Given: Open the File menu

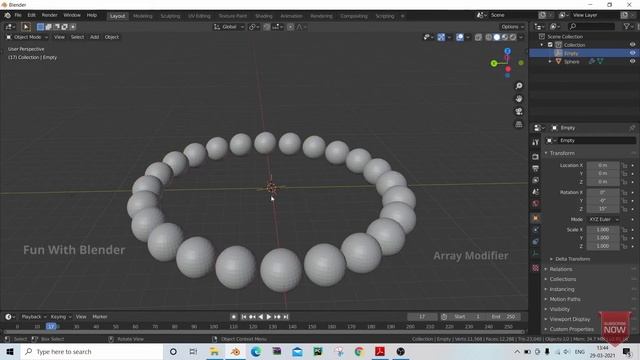Looking at the screenshot, I should pos(18,16).
